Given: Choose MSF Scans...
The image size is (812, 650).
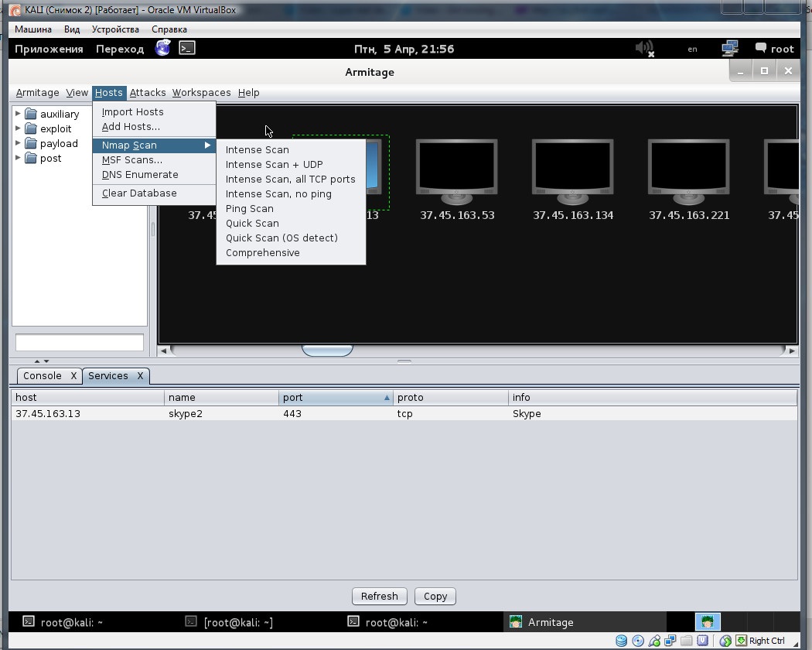Looking at the screenshot, I should point(154,159).
